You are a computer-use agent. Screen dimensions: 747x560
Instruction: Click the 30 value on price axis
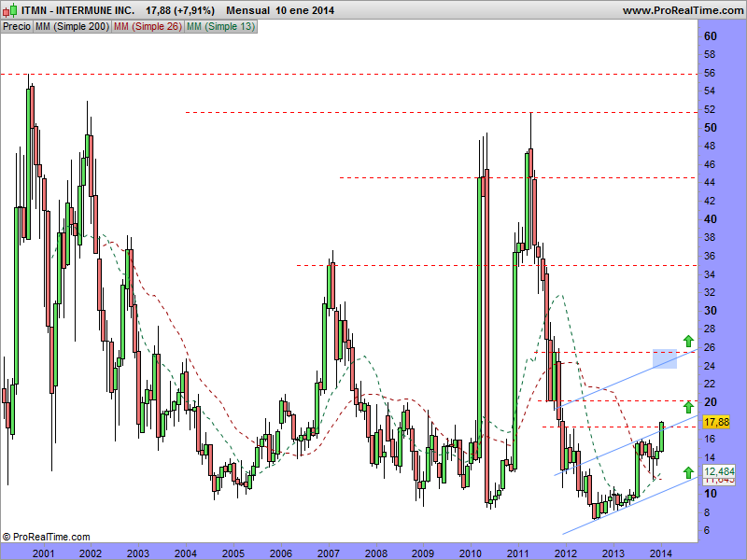(x=710, y=311)
